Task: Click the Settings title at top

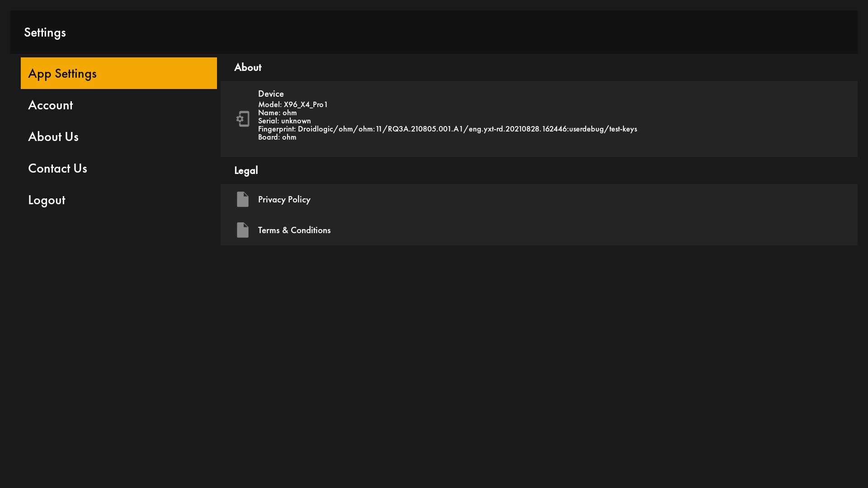Action: [x=45, y=33]
